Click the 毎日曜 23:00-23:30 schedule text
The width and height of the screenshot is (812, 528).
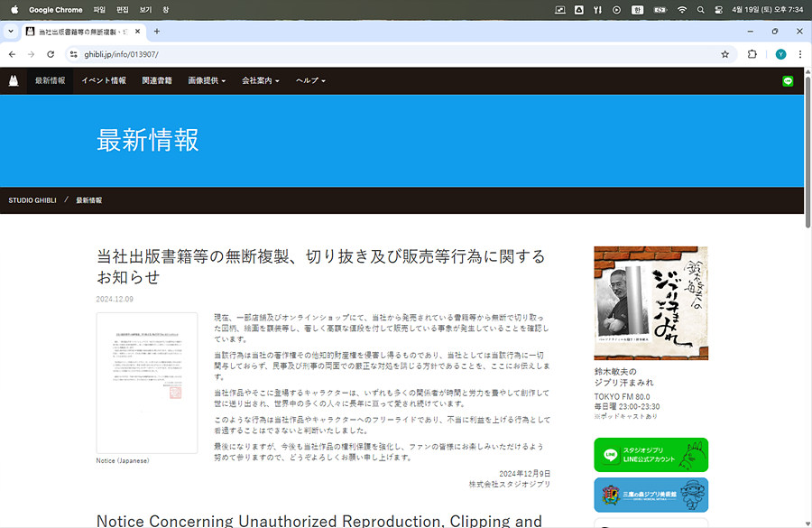tap(627, 407)
